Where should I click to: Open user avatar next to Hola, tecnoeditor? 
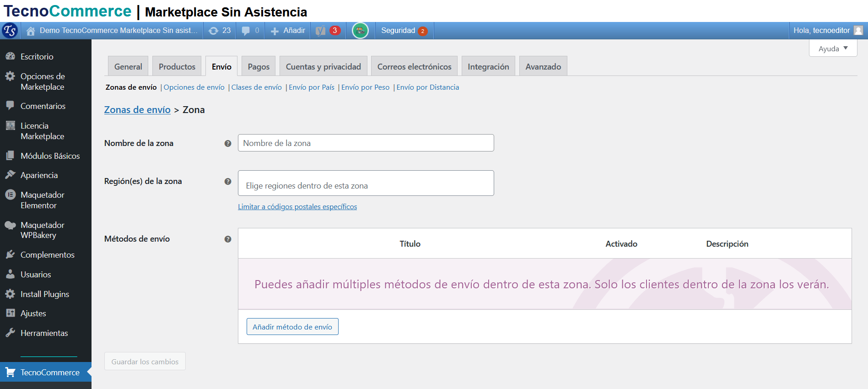point(858,30)
